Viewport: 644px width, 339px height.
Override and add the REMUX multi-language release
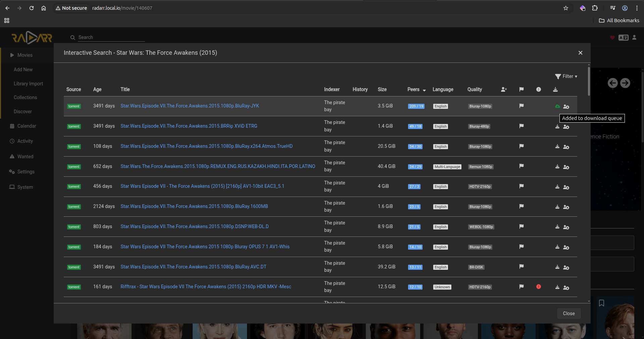[566, 167]
